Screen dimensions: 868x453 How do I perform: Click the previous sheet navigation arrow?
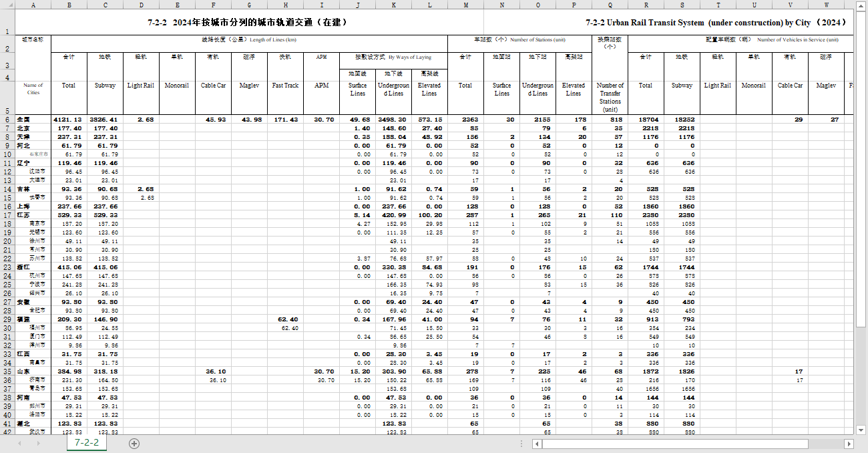20,444
